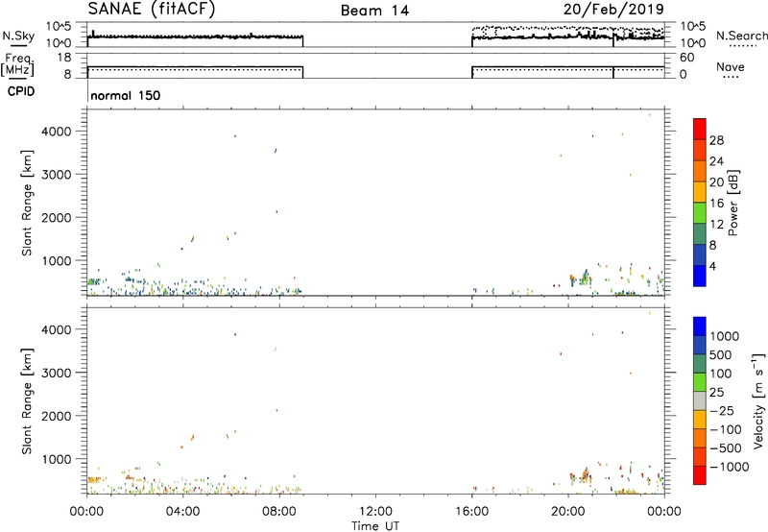Click the "20" power color bar label
This screenshot has width=768, height=532.
pyautogui.click(x=716, y=182)
